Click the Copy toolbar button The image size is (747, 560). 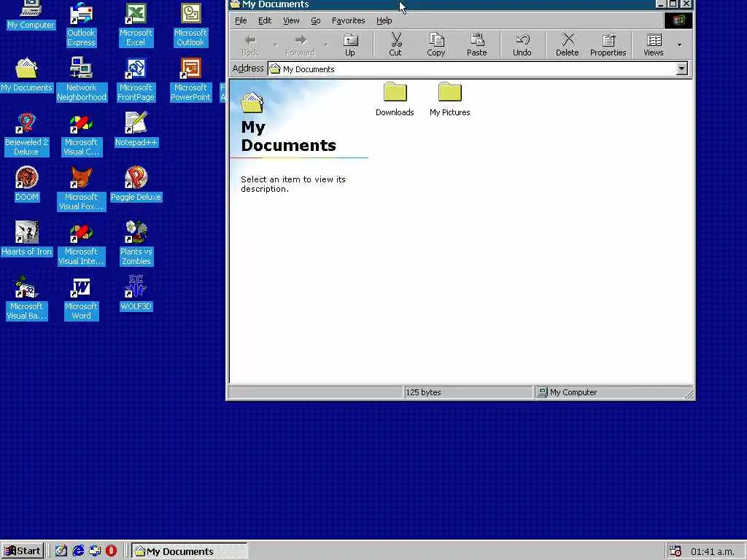click(436, 45)
